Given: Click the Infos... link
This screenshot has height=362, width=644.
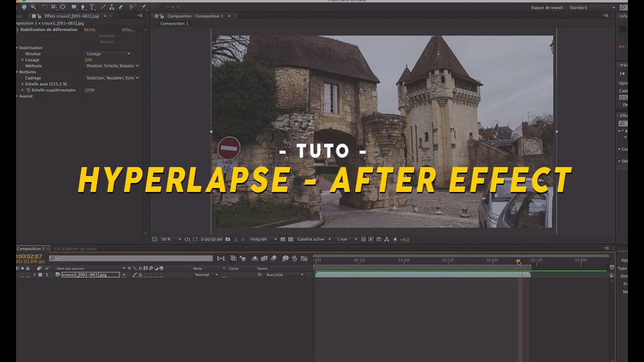Looking at the screenshot, I should [x=128, y=30].
